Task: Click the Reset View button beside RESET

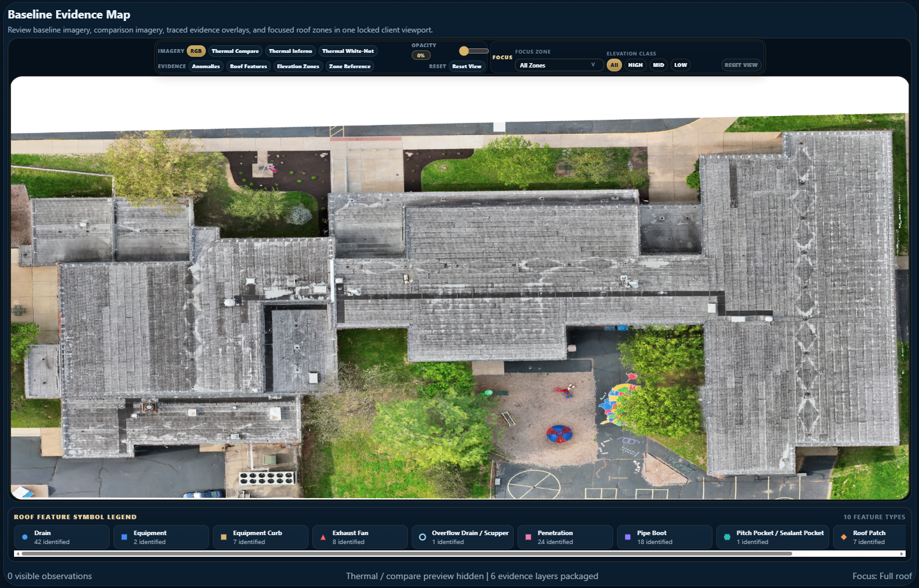Action: 467,66
